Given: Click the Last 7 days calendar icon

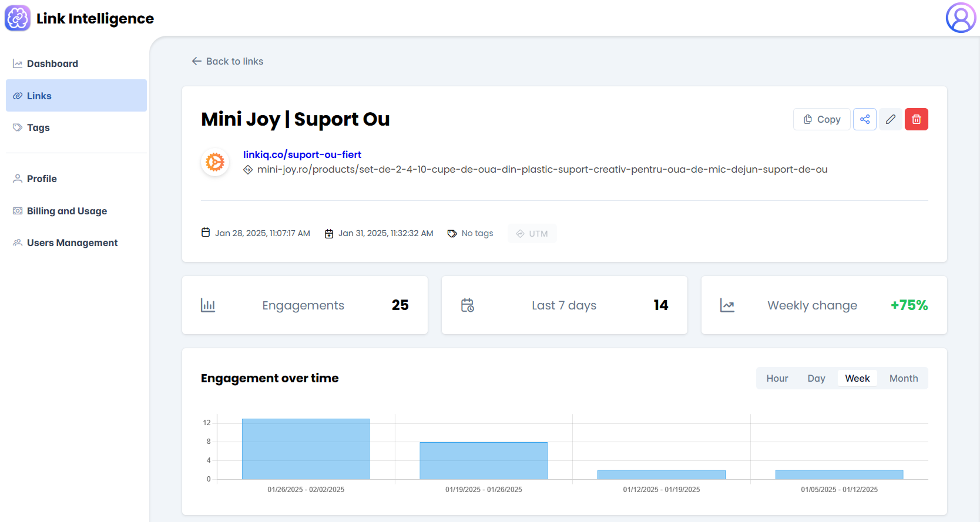Looking at the screenshot, I should (x=468, y=305).
